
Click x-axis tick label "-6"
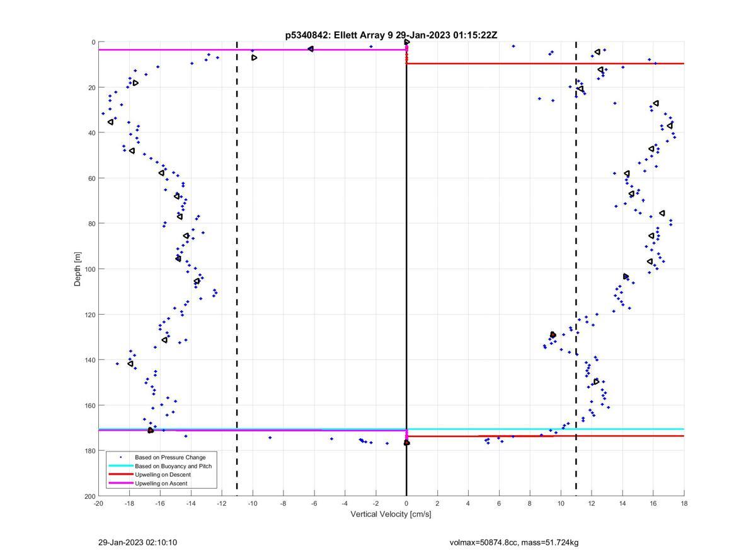pyautogui.click(x=314, y=503)
